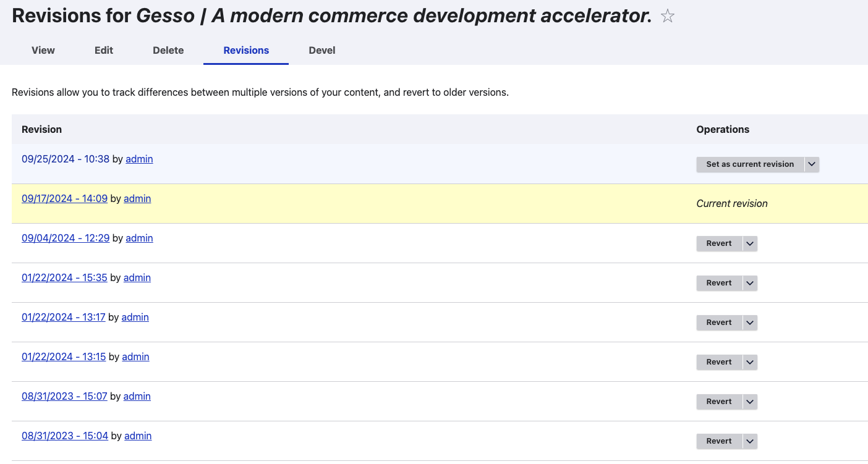Screen dimensions: 868x464
Task: Revert to the 09/04/2024 - 12:29 revision
Action: pyautogui.click(x=719, y=243)
